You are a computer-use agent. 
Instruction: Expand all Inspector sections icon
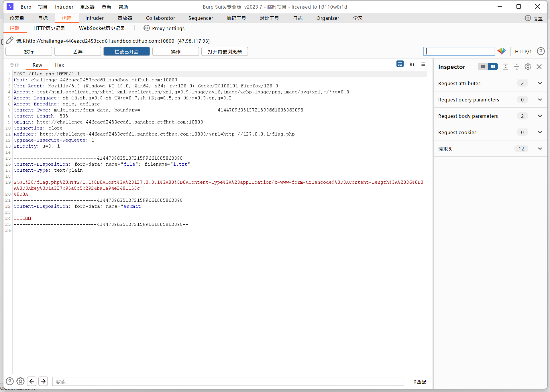pyautogui.click(x=506, y=66)
